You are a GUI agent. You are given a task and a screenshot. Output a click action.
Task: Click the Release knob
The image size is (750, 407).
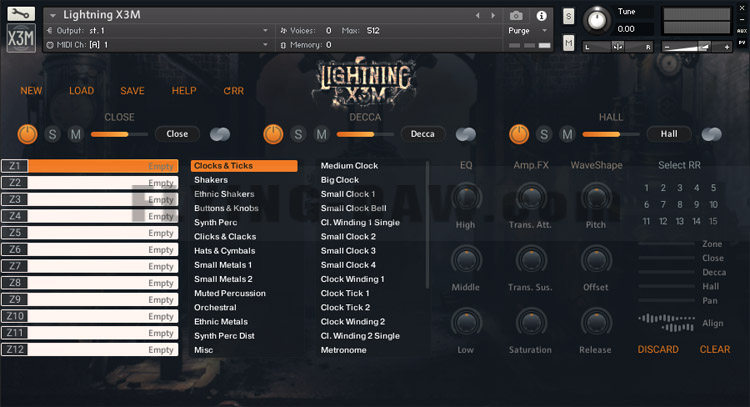(x=596, y=323)
